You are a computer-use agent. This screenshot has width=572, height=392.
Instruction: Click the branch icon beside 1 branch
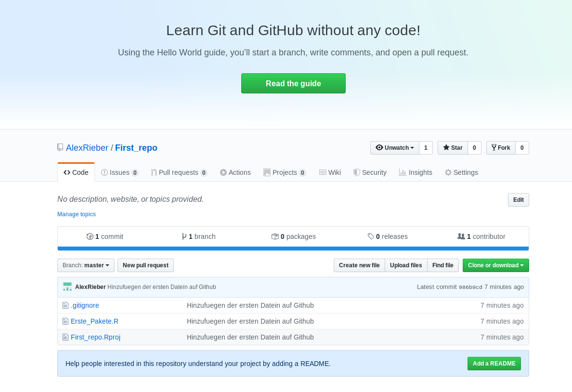click(x=184, y=236)
